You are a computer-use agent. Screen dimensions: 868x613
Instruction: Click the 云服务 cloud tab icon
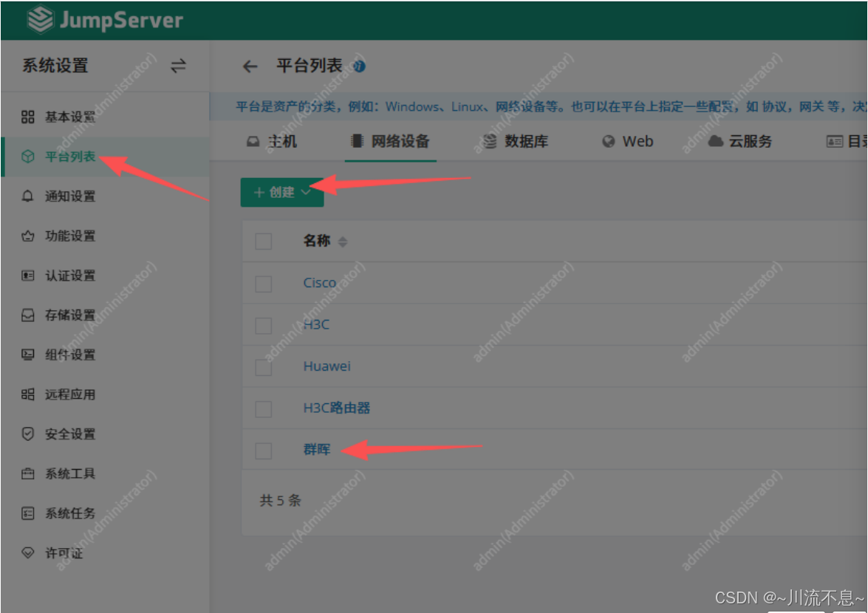(715, 141)
